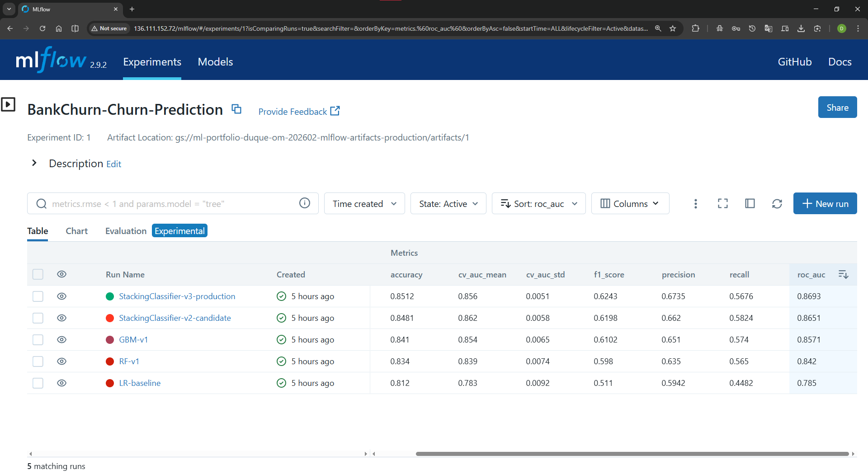
Task: Open the Columns dropdown
Action: (630, 204)
